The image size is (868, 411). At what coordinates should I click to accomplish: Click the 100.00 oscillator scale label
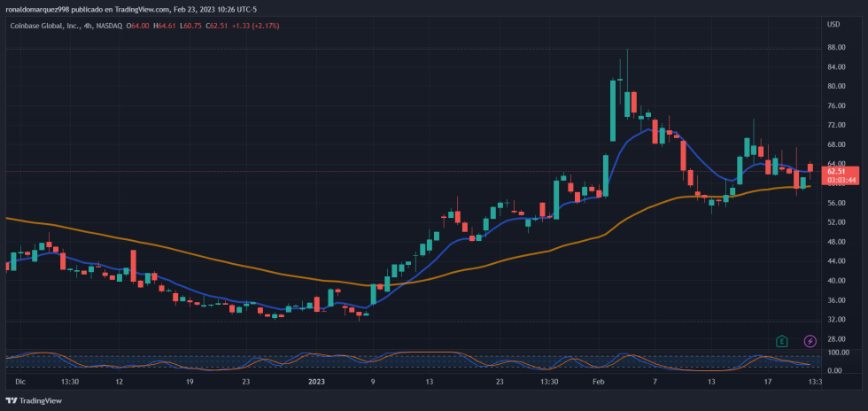tap(838, 353)
